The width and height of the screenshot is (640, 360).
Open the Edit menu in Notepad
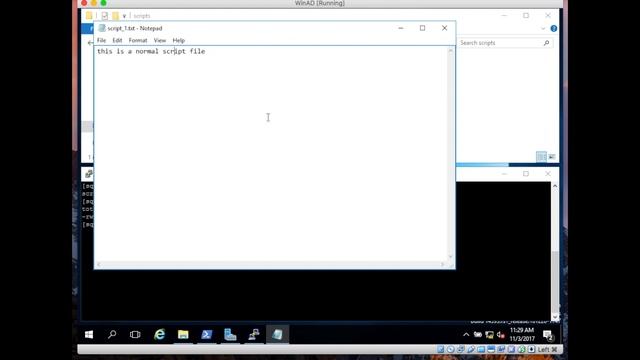coord(117,40)
